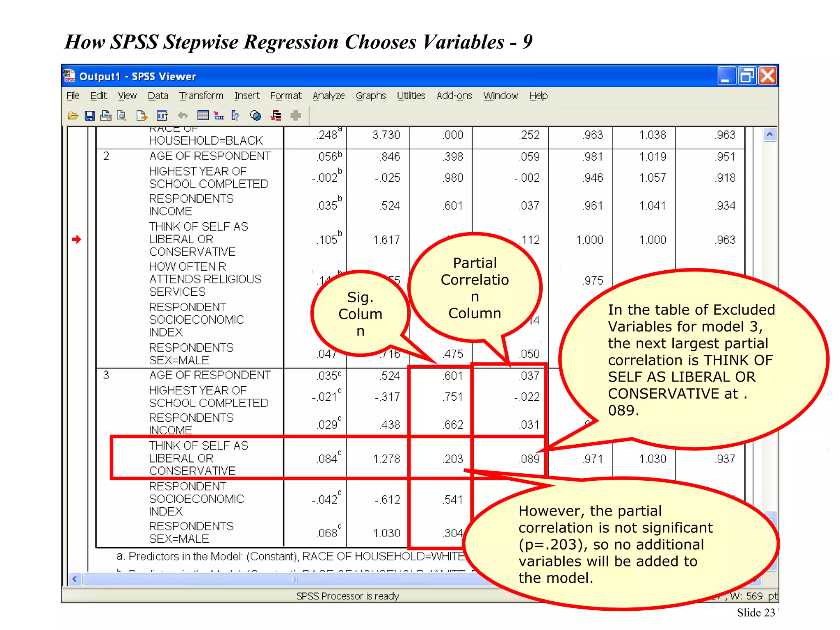
Task: Open the Window menu
Action: (500, 96)
